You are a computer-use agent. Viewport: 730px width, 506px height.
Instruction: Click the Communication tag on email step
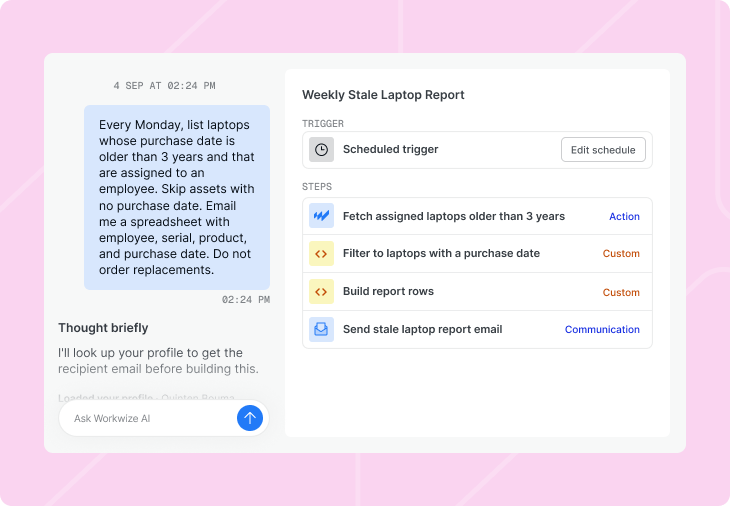click(602, 330)
